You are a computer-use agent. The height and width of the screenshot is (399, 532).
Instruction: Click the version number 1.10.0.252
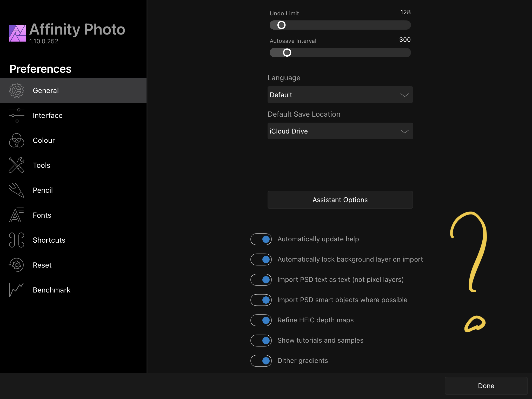44,41
